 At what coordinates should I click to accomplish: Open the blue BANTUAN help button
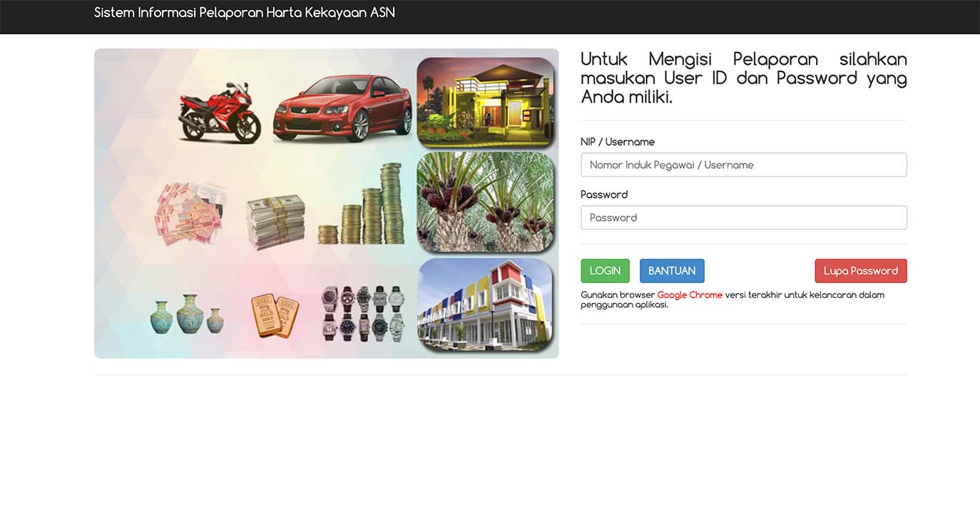(x=672, y=271)
